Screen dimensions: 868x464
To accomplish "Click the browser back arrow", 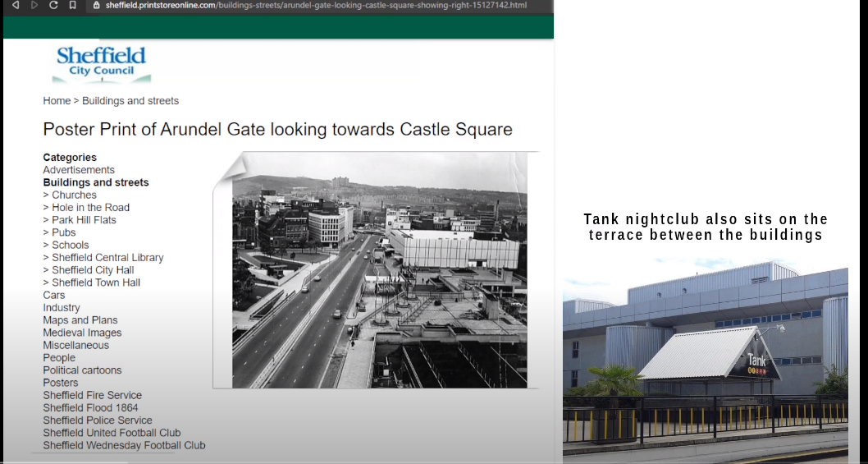I will (16, 5).
